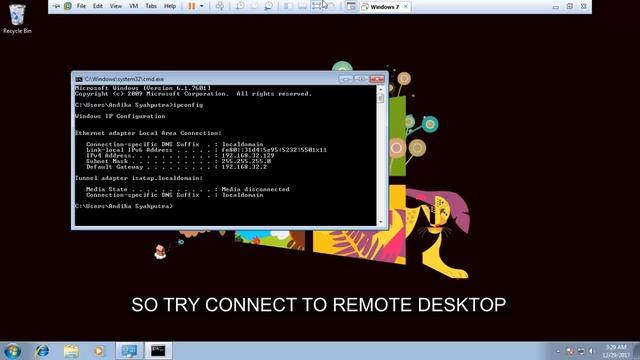Screen dimensions: 640x360
Task: Click the Default Gateway value 192.168.32.2
Action: 244,167
